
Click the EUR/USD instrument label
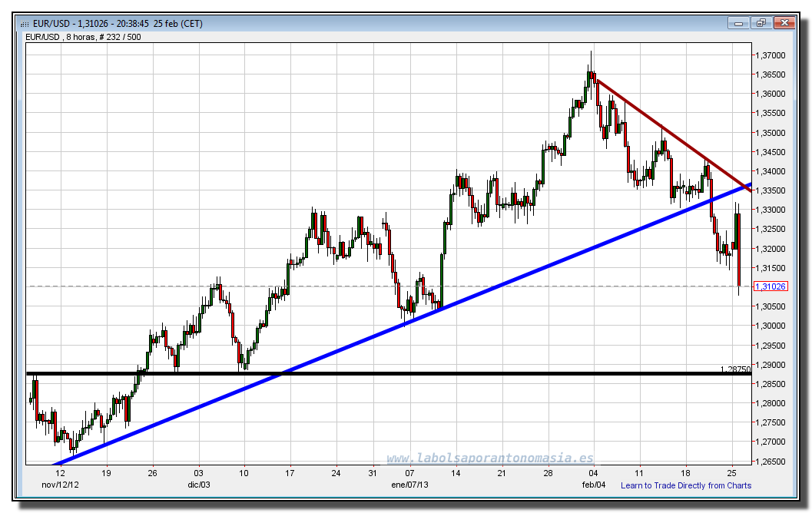click(x=43, y=37)
